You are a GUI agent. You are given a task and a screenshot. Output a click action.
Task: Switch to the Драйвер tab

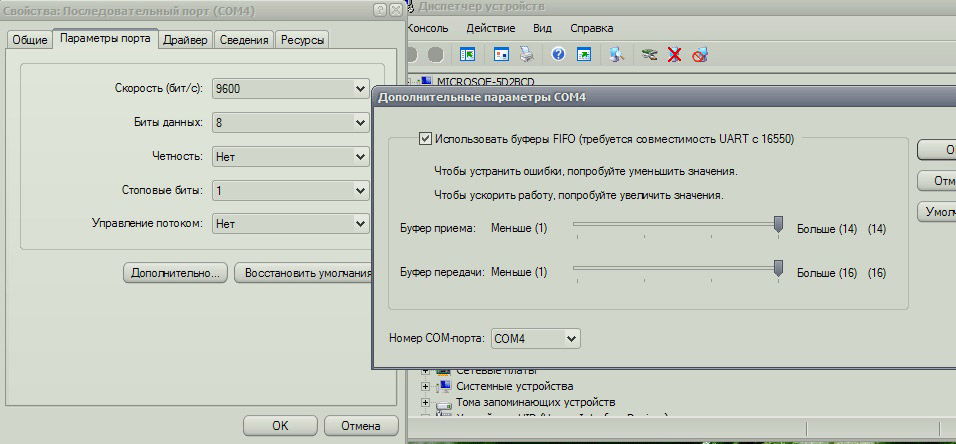[185, 40]
